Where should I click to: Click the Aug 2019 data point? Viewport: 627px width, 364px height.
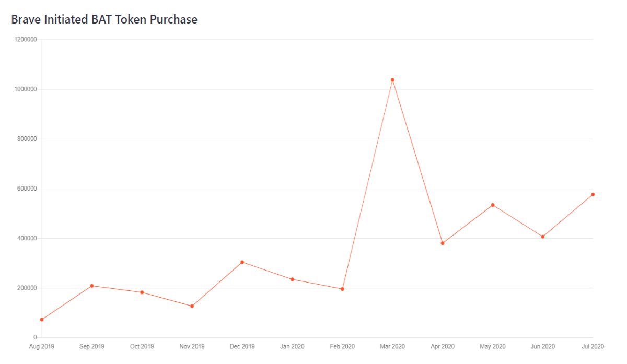pyautogui.click(x=42, y=320)
